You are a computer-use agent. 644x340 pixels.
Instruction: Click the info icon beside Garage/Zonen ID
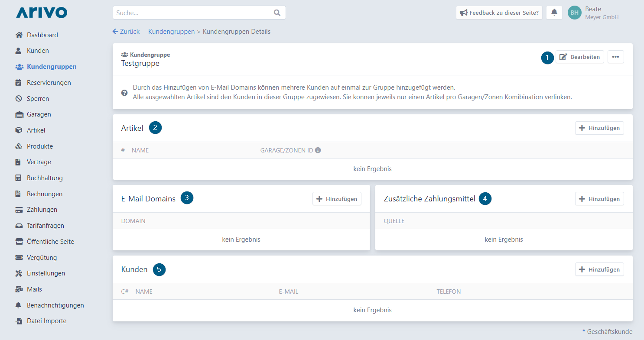[318, 150]
